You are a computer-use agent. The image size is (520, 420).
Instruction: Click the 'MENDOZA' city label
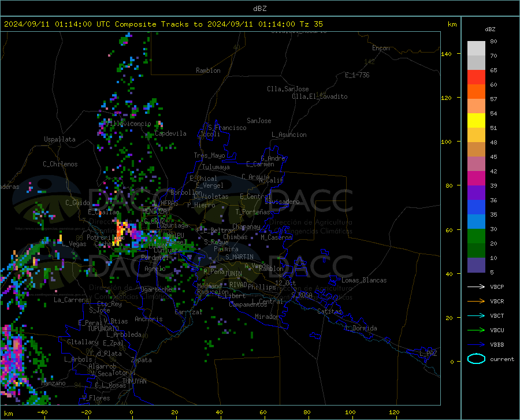154,211
